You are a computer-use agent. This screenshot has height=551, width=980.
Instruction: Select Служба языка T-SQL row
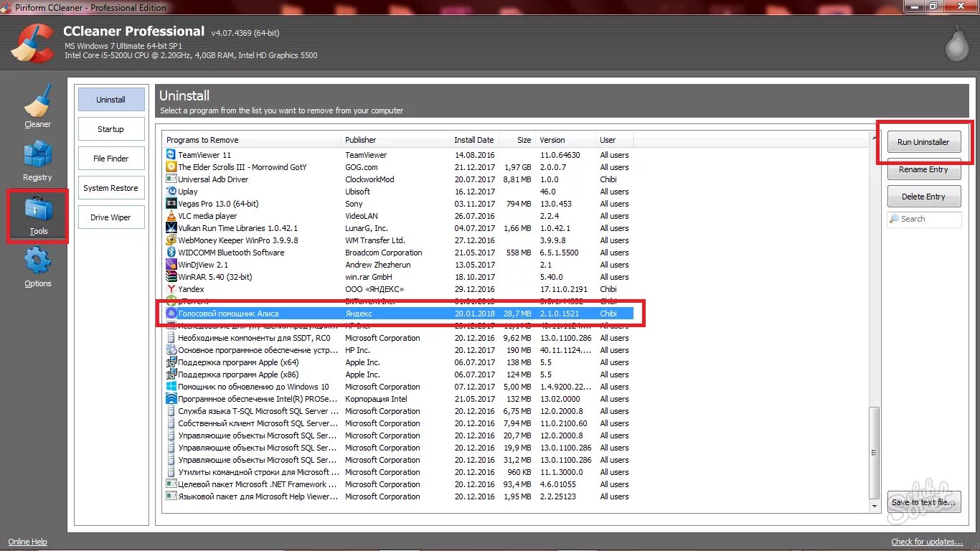click(x=399, y=411)
